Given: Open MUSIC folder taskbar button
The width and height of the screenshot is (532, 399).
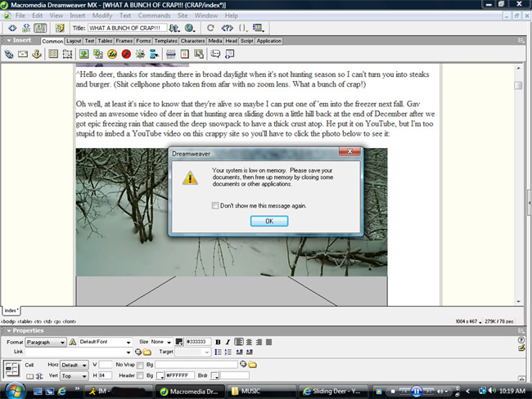Looking at the screenshot, I should tap(262, 391).
